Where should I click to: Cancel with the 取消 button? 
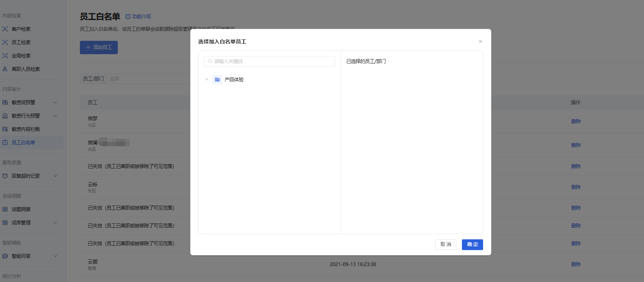click(446, 245)
